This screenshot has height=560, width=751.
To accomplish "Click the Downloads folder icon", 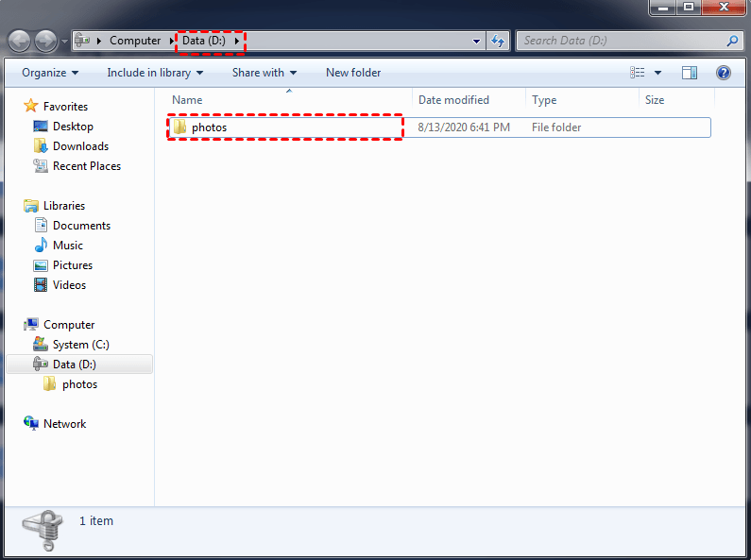I will [41, 146].
